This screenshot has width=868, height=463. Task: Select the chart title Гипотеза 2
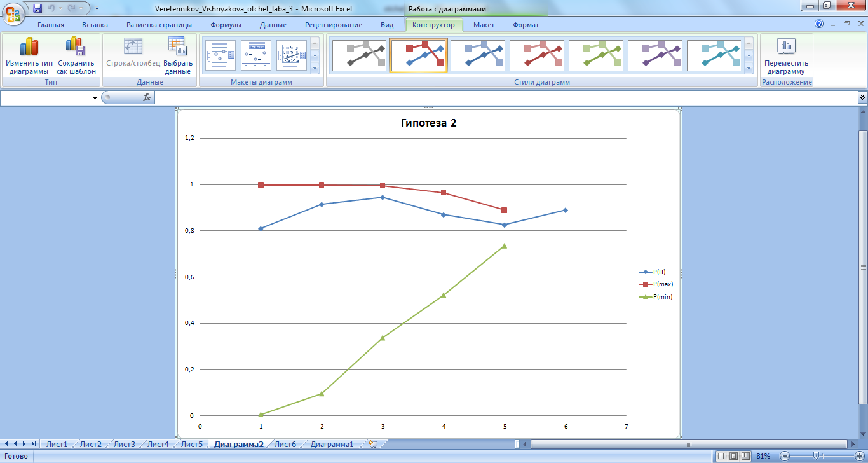tap(428, 123)
